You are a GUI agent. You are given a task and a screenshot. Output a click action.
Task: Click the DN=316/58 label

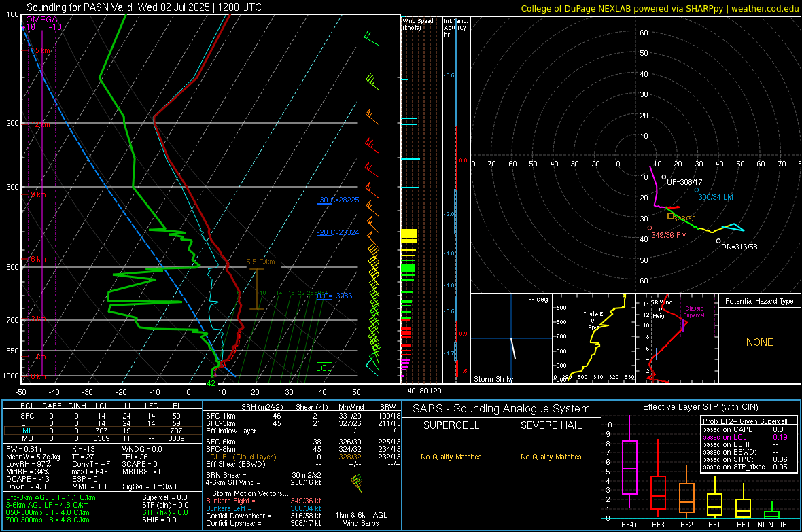pos(739,247)
